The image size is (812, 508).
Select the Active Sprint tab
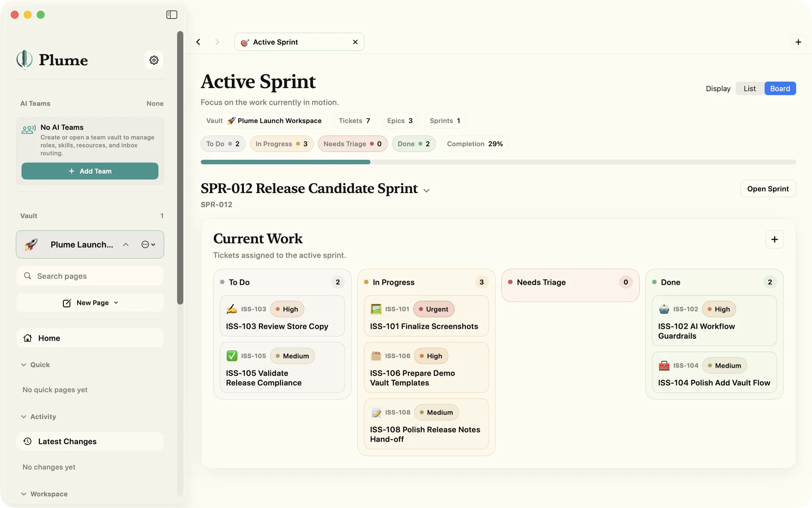tap(299, 42)
